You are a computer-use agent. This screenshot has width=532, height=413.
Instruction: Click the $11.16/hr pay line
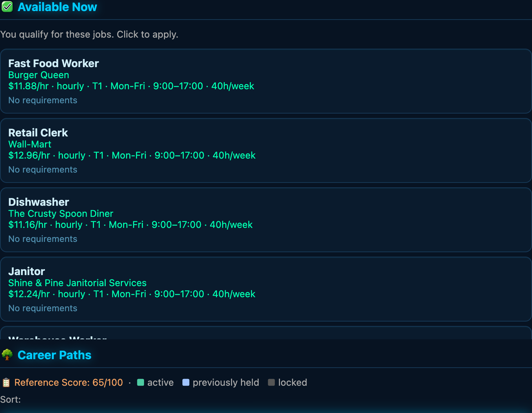point(130,225)
